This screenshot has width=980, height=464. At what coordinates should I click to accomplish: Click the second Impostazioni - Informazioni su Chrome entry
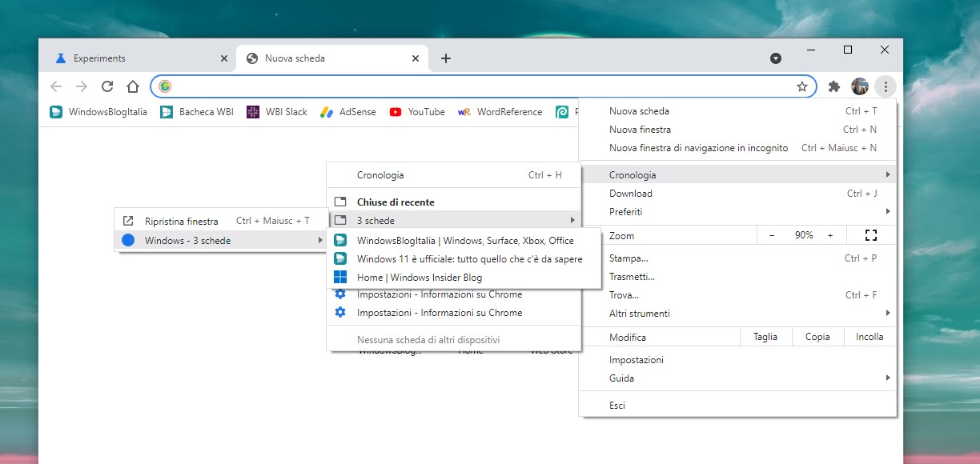453,313
